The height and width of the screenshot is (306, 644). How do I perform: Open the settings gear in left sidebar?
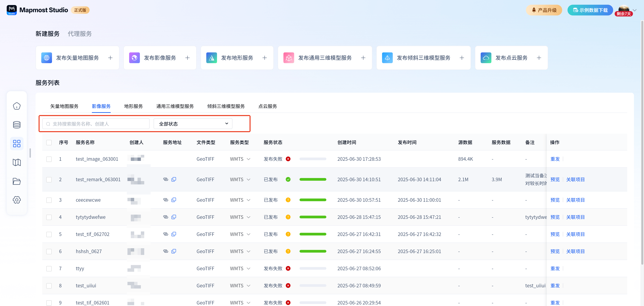click(x=17, y=200)
